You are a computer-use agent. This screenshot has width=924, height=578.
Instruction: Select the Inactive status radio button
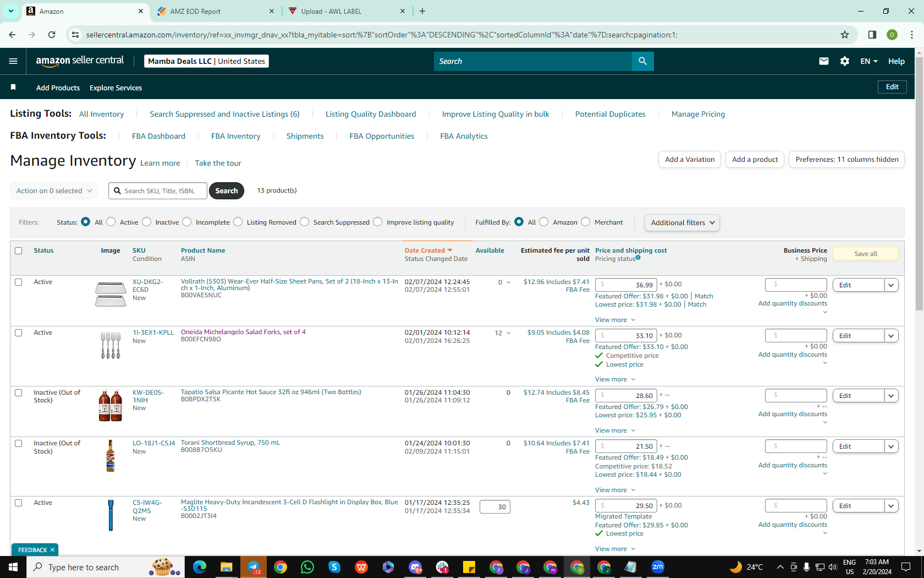(146, 222)
